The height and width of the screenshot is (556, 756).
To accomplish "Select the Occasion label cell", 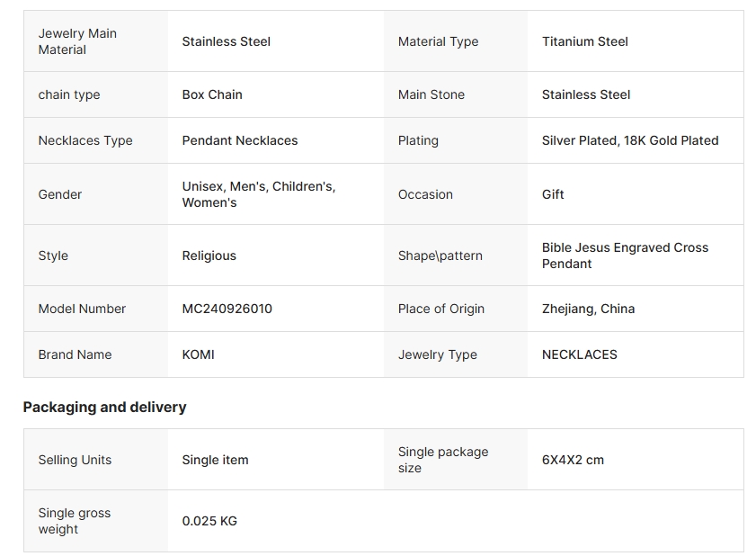I will click(x=425, y=194).
